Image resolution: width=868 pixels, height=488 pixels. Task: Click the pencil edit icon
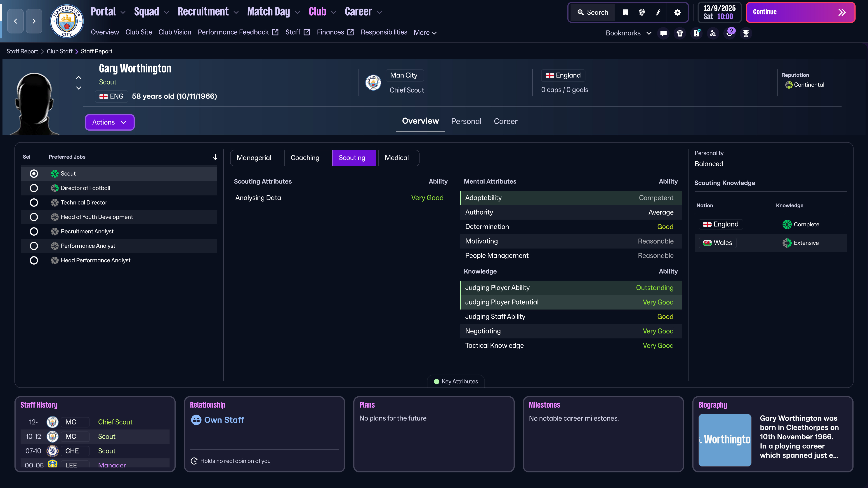658,12
